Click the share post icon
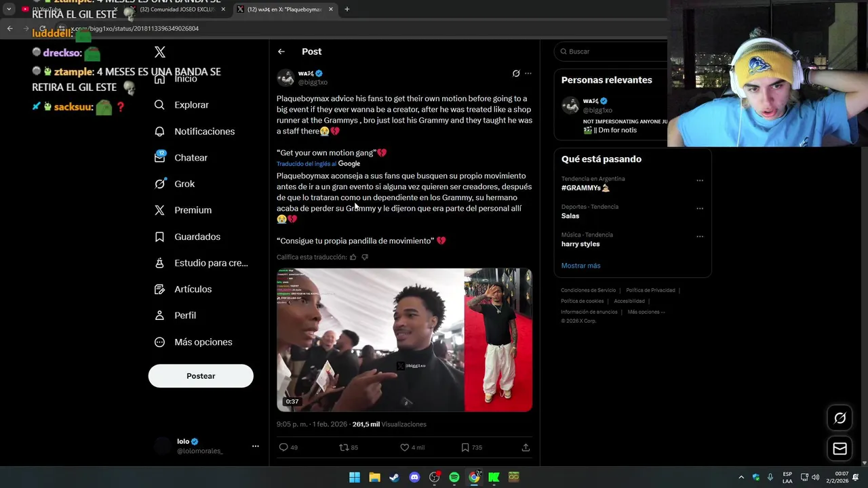This screenshot has height=488, width=868. point(526,447)
